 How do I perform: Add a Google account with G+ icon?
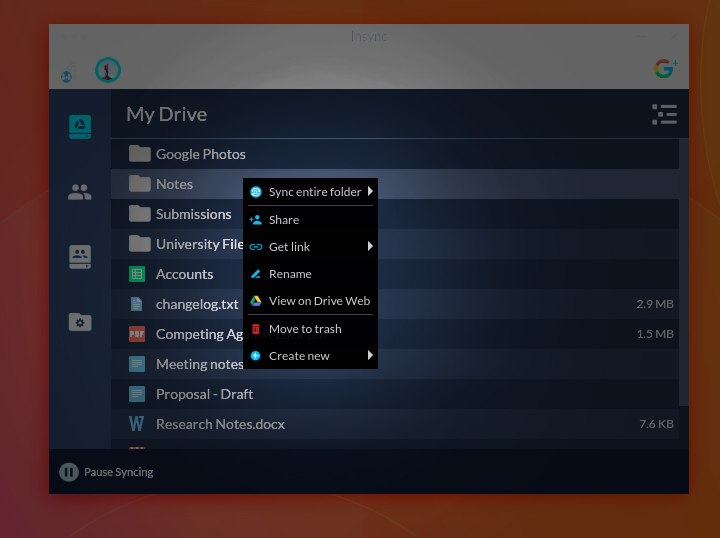665,69
